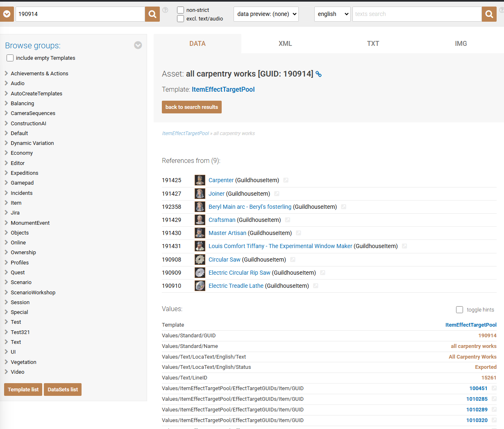Click the permalink chain icon beside asset title
The height and width of the screenshot is (429, 504).
tap(318, 74)
